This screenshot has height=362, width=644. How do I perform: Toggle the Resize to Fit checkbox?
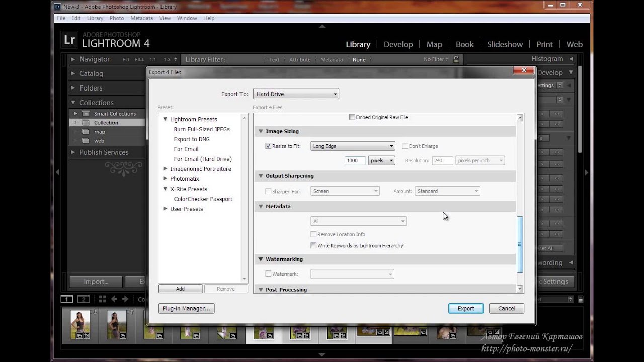(x=268, y=146)
